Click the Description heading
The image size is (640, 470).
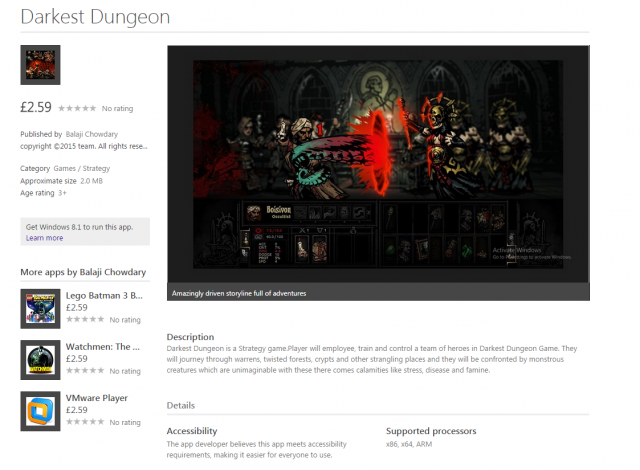(x=190, y=337)
